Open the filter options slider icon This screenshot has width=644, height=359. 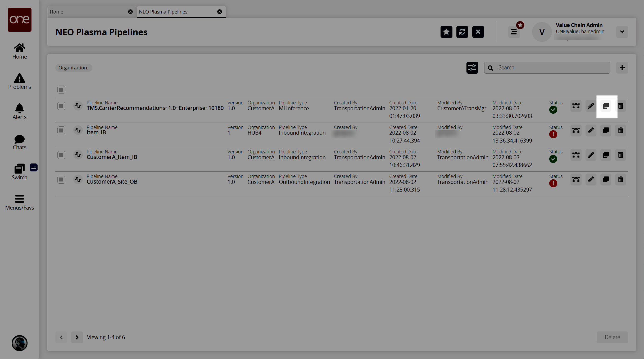472,68
